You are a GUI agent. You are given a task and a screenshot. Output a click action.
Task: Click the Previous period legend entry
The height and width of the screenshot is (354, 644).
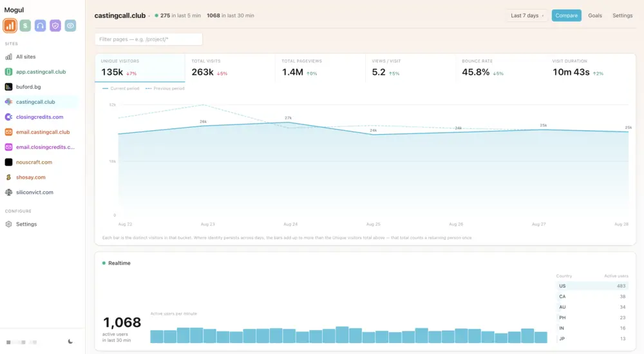[165, 88]
